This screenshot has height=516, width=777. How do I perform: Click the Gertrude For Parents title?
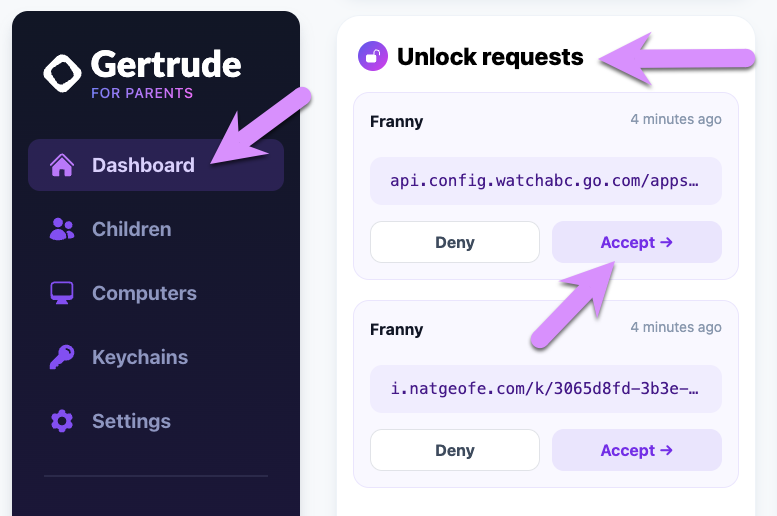point(166,73)
